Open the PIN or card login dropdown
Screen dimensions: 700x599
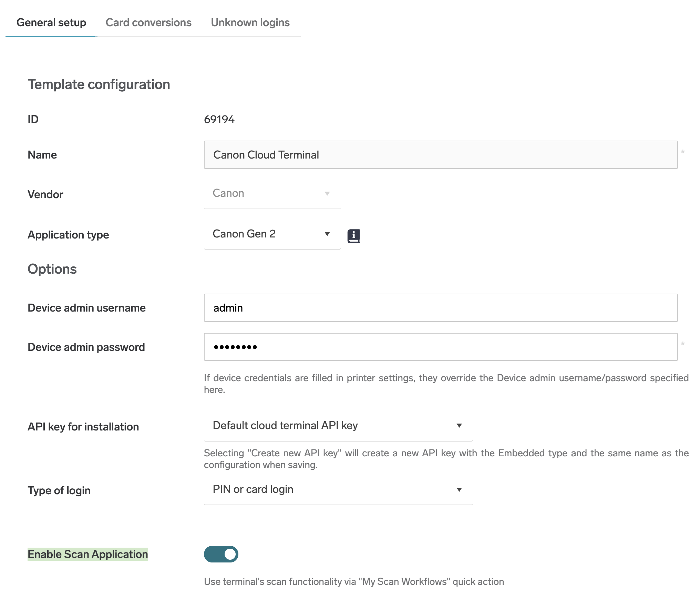pos(338,489)
